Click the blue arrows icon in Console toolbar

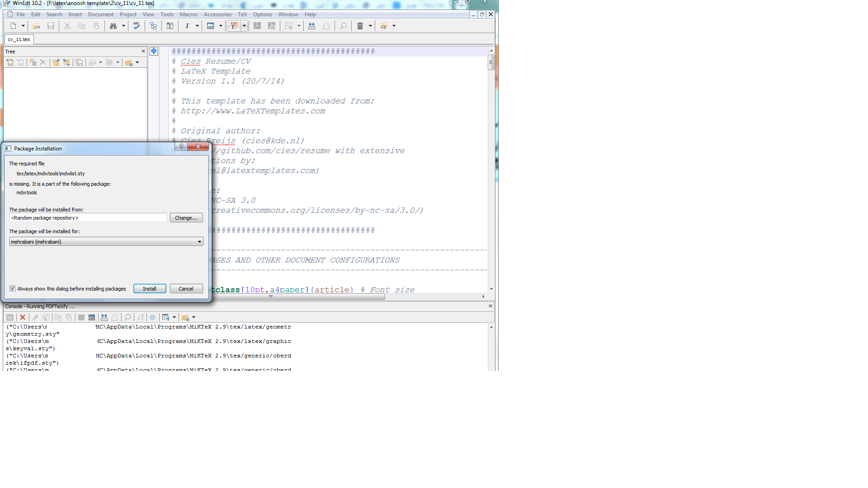pos(104,317)
